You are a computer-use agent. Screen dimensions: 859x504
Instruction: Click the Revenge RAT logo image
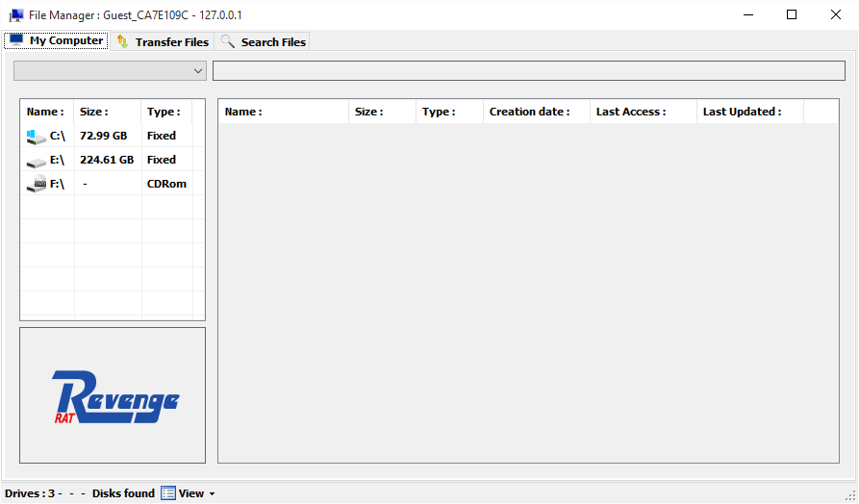click(x=115, y=397)
